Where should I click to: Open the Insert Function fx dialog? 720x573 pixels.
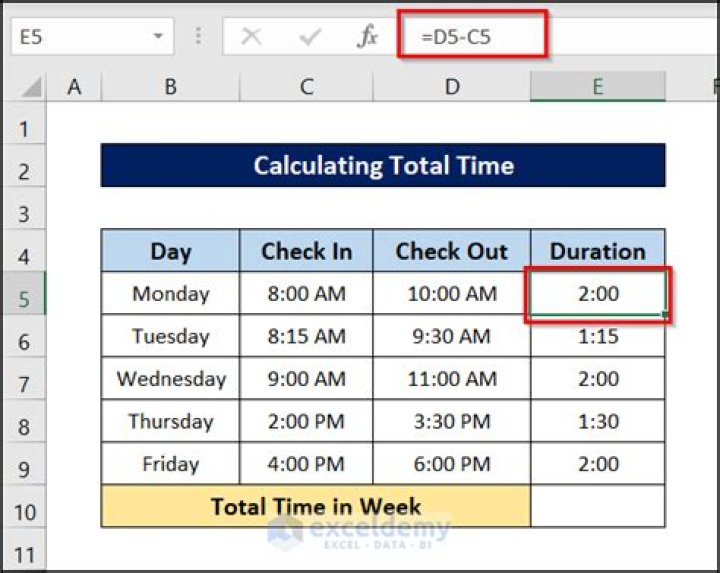pyautogui.click(x=368, y=37)
